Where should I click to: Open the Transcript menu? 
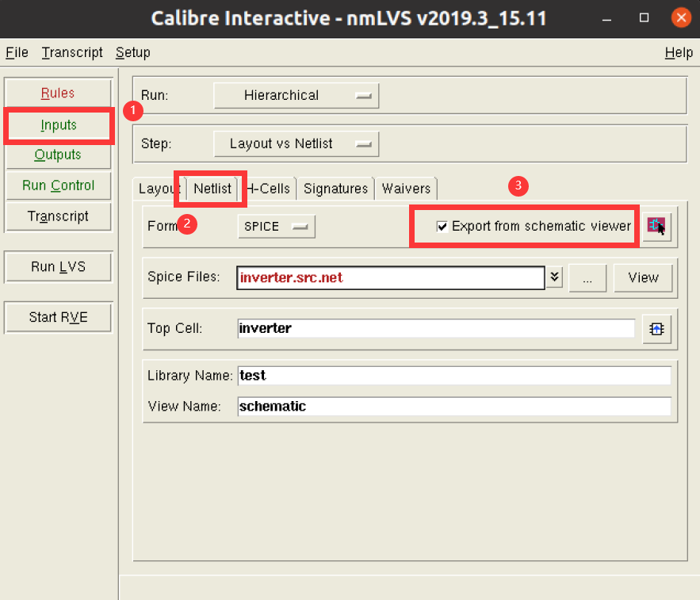[71, 52]
